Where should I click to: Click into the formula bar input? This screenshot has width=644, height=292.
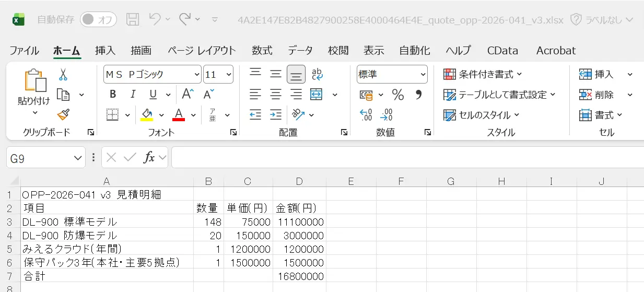407,157
